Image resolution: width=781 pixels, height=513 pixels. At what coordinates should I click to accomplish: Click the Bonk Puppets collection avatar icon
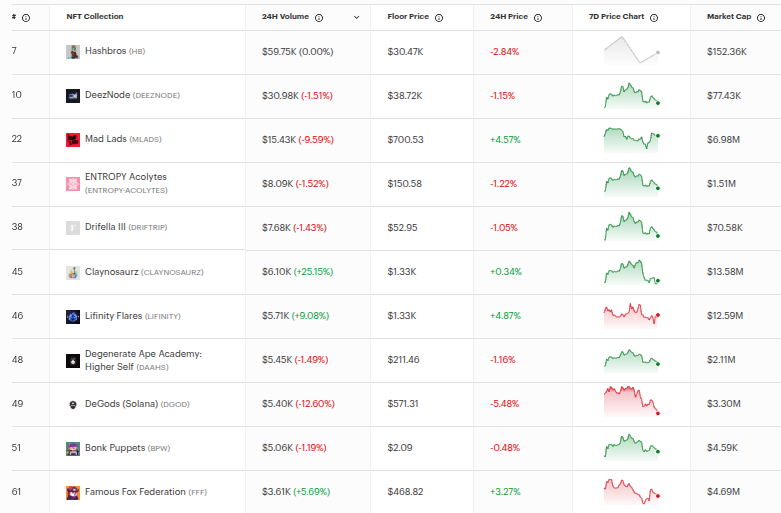[73, 449]
